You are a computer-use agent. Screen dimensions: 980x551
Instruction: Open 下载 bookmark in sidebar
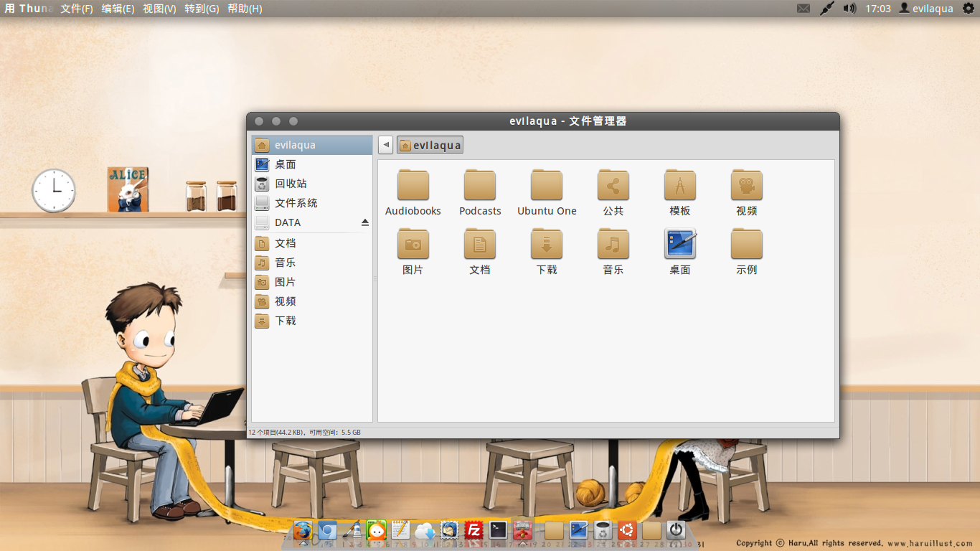(x=312, y=321)
